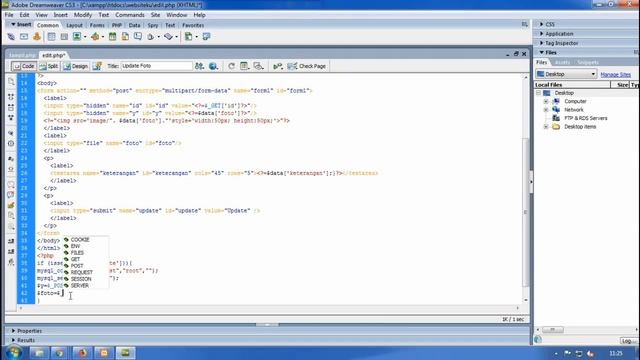Click the Images insert icon
The image size is (640, 360).
77,37
